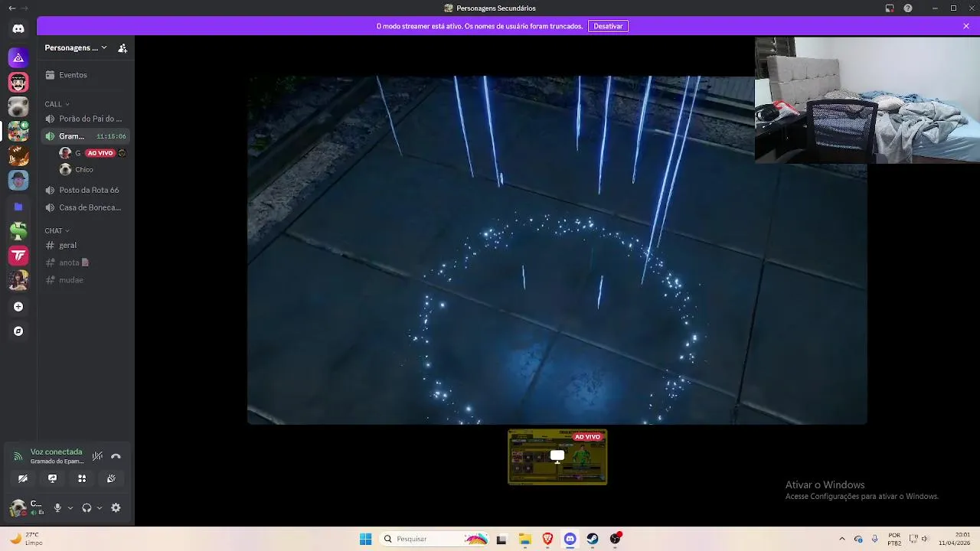This screenshot has height=551, width=980.
Task: Click the AO VIVO stream thumbnail below the video
Action: (557, 457)
